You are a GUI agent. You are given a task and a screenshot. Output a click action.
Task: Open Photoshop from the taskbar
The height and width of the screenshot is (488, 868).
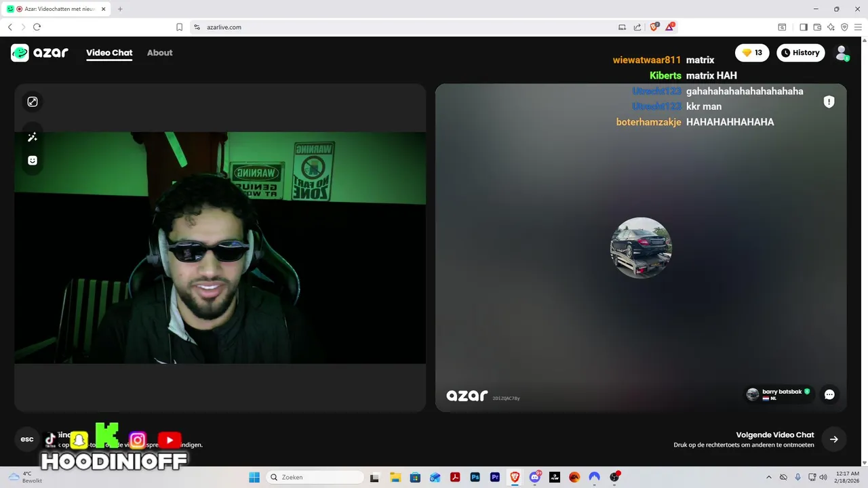coord(475,477)
